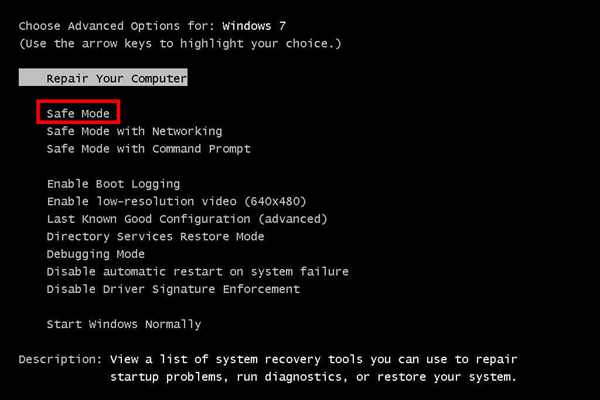The height and width of the screenshot is (400, 600).
Task: Click the (advanced) suffix text
Action: coord(292,219)
